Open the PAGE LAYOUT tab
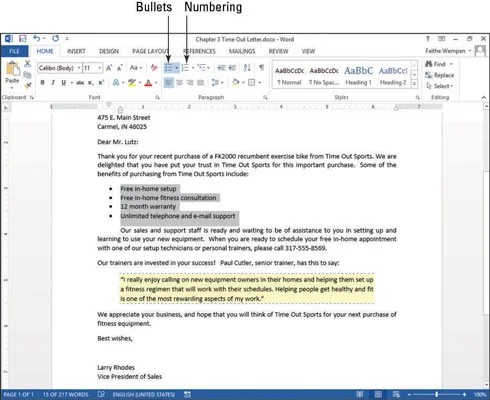490x400 pixels. (150, 51)
